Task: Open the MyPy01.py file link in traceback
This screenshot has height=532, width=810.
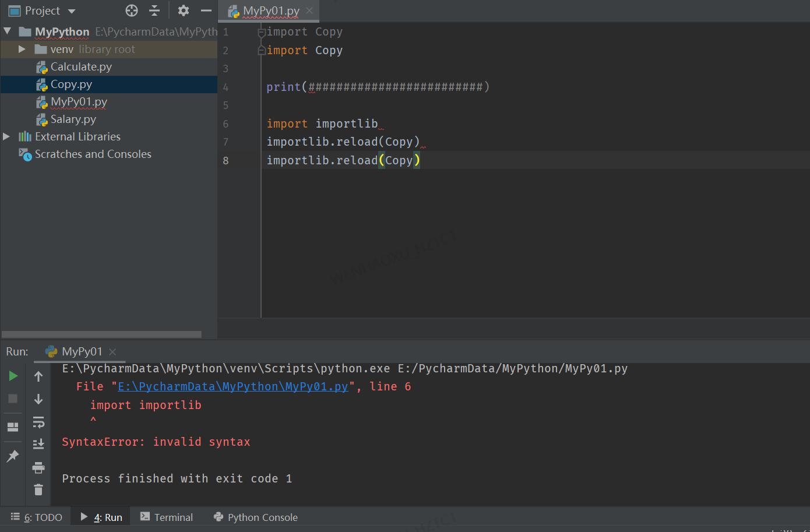Action: coord(233,386)
